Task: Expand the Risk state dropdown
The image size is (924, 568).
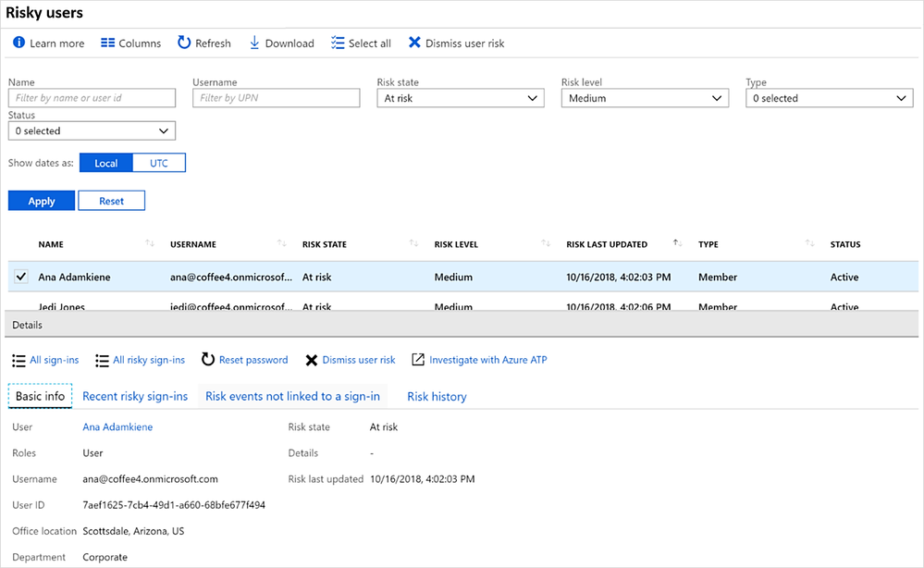Action: (x=461, y=98)
